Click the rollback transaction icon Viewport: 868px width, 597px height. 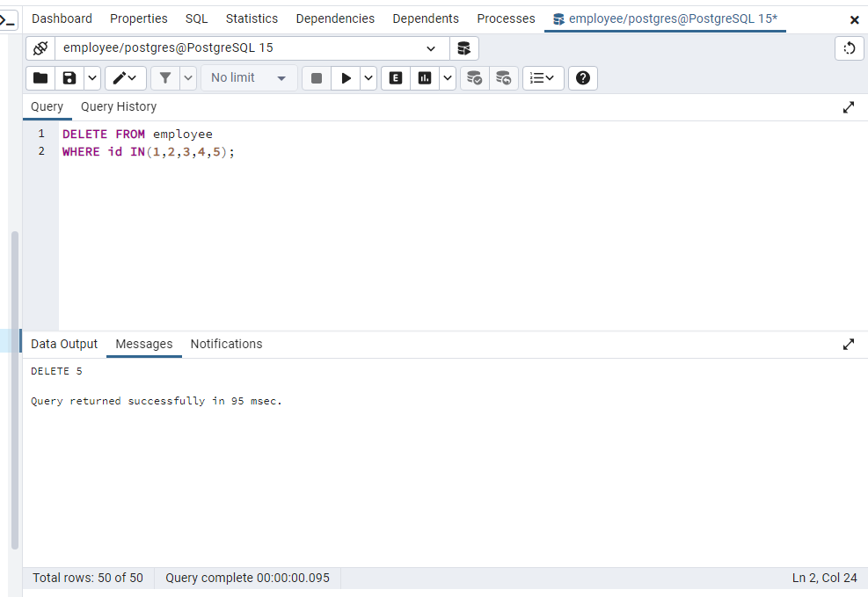(504, 78)
